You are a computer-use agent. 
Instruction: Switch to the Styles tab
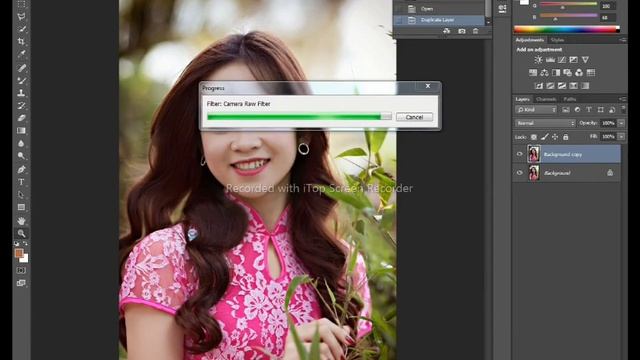click(557, 40)
